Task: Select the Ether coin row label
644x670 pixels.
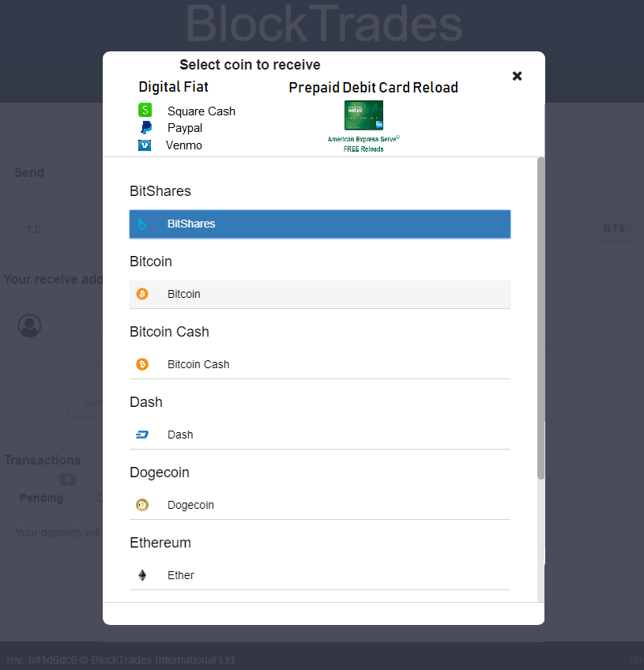Action: point(181,575)
